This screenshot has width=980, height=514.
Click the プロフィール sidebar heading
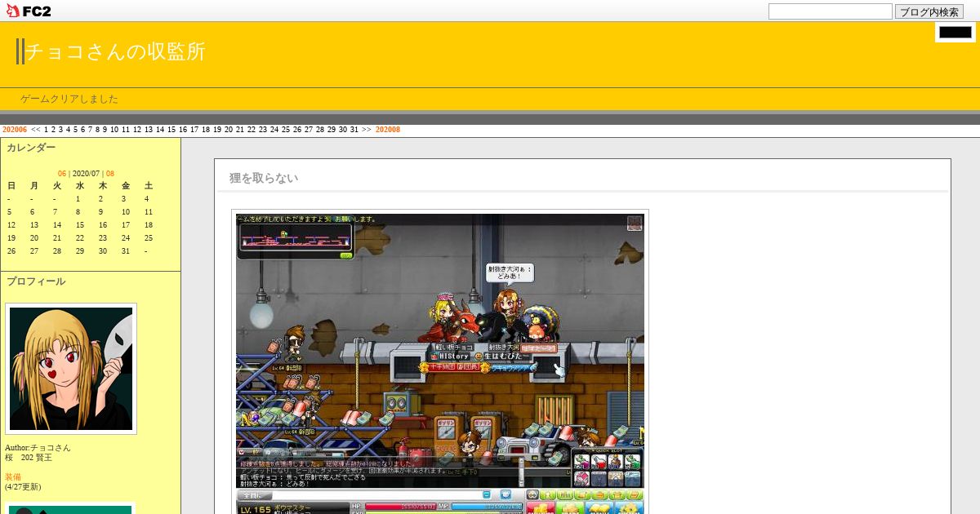coord(36,281)
